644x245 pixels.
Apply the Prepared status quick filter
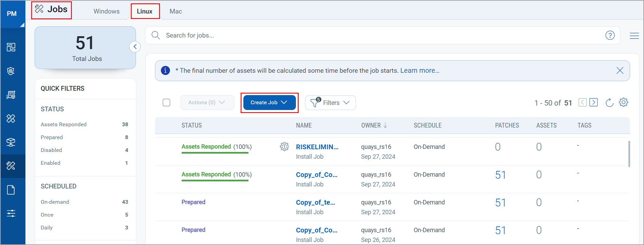[x=52, y=137]
